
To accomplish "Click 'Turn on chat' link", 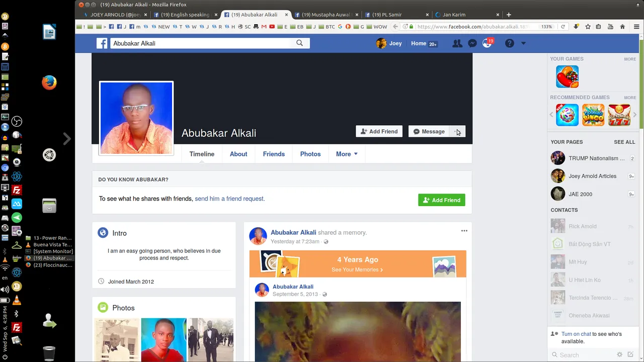I will click(576, 334).
